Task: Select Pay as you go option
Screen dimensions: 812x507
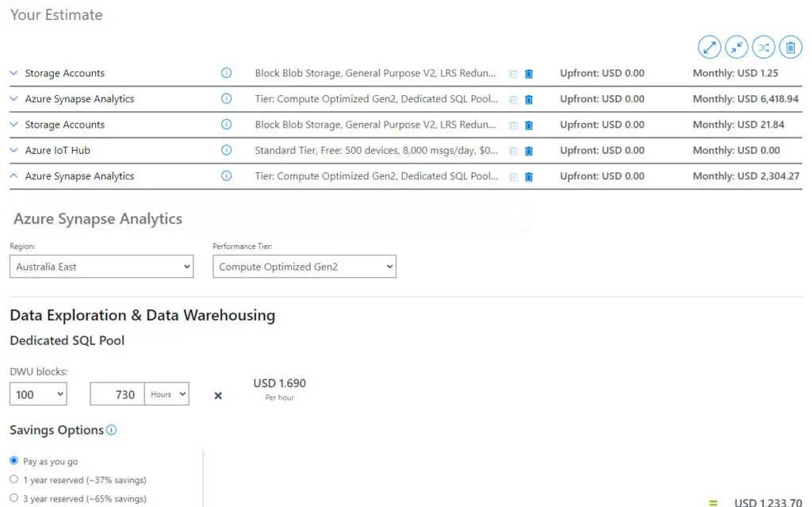Action: 14,460
